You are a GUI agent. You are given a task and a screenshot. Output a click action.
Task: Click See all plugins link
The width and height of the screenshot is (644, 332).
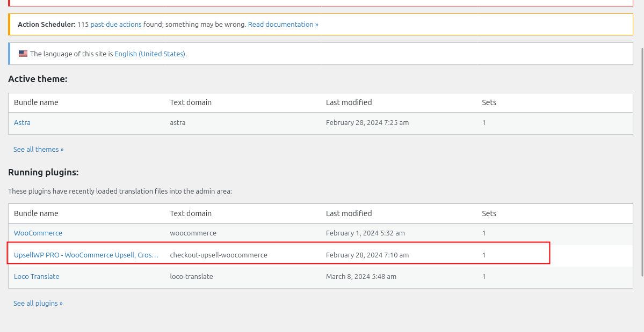tap(38, 304)
